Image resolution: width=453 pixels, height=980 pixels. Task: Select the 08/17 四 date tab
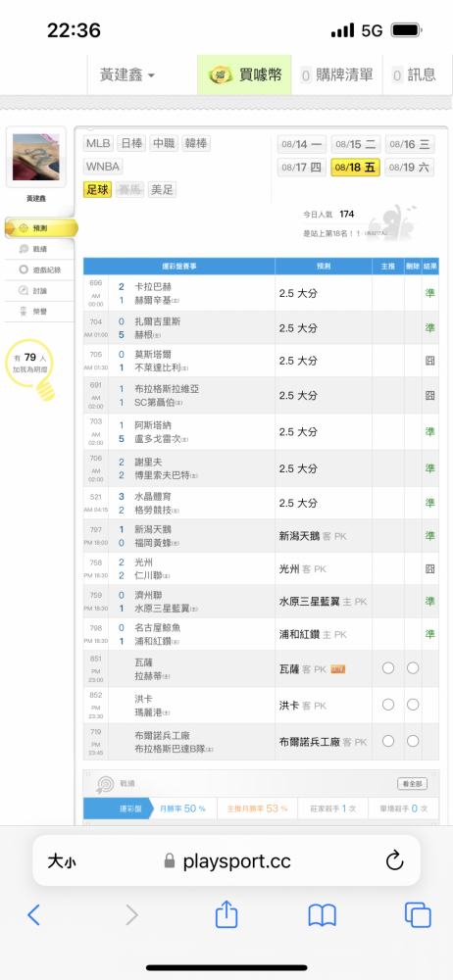302,168
